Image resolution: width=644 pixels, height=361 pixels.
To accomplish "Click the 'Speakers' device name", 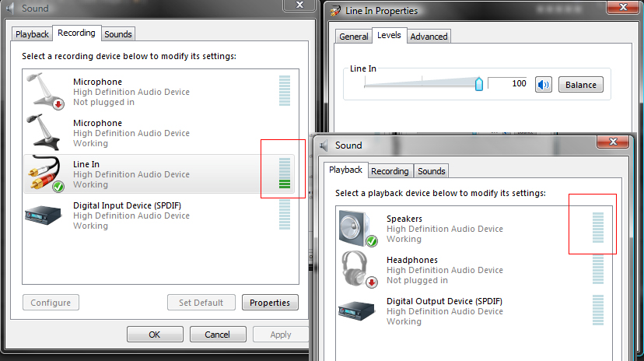I will tap(404, 219).
